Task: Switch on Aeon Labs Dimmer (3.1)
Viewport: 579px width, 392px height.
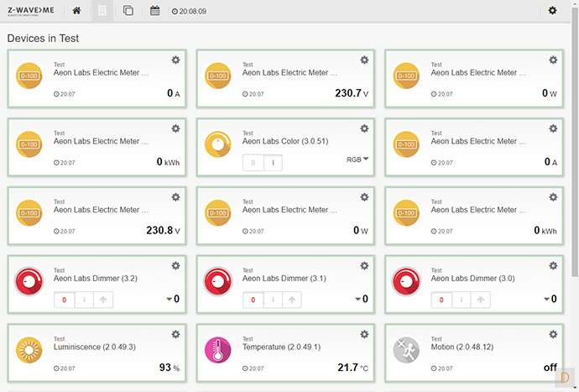Action: [272, 300]
